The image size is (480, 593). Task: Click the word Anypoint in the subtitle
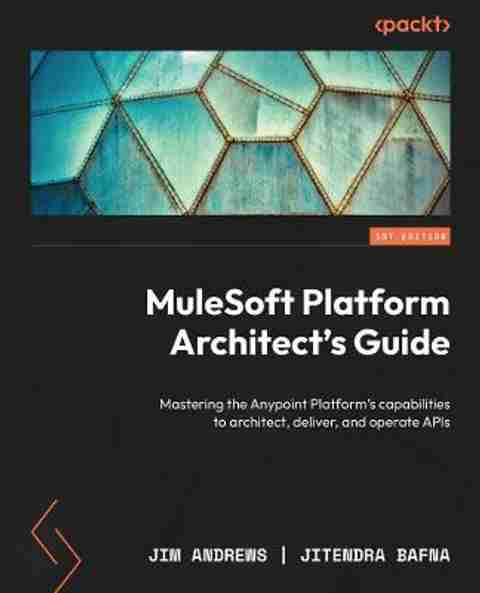[x=278, y=405]
